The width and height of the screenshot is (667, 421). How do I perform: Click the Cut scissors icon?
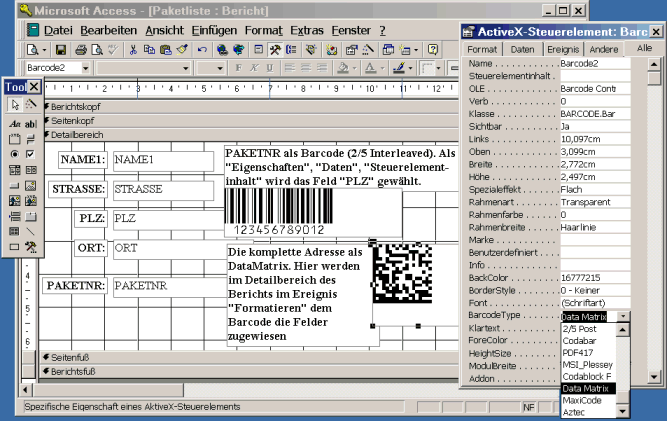[x=133, y=50]
